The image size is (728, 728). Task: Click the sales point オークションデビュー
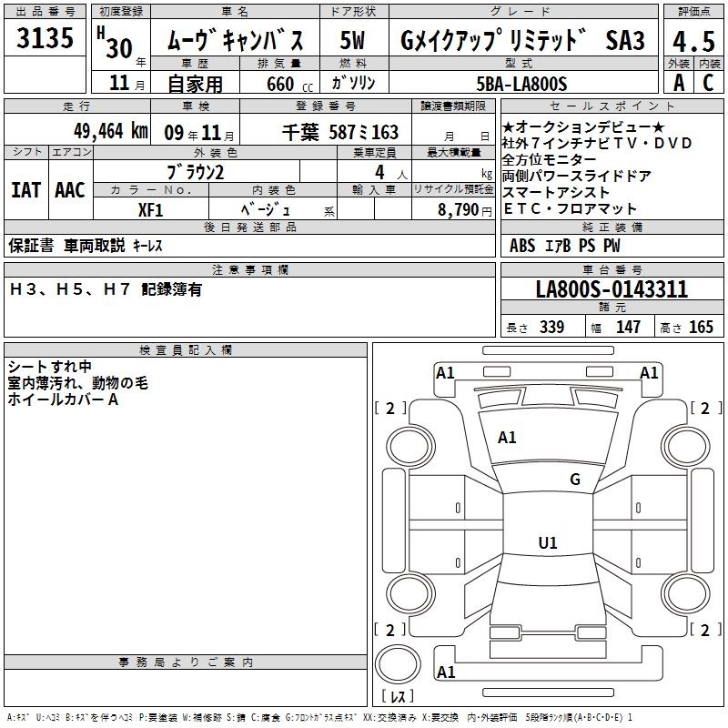(x=583, y=126)
